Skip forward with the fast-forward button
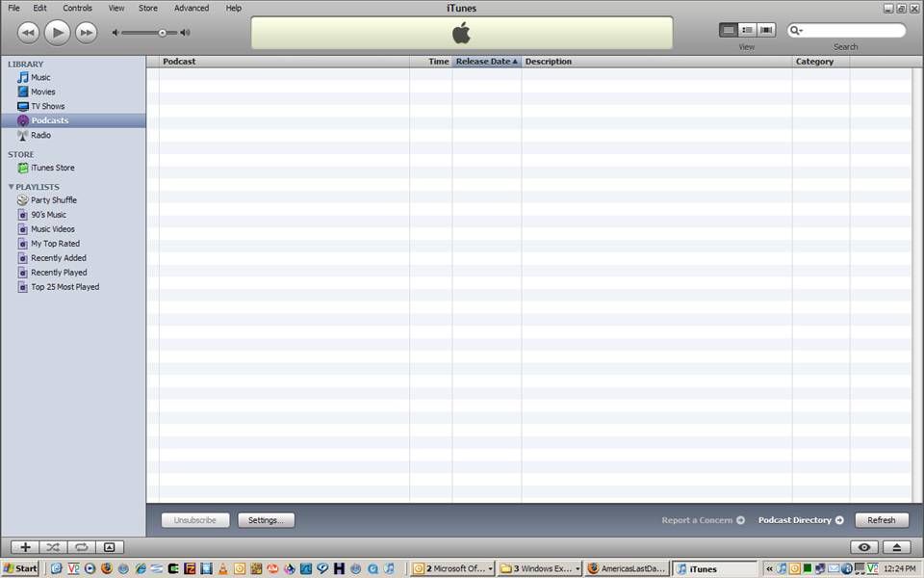The height and width of the screenshot is (578, 924). [86, 33]
